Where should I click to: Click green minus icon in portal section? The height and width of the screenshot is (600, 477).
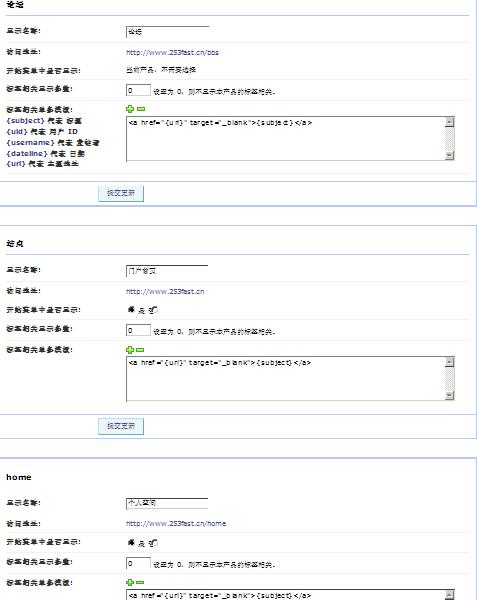[140, 350]
